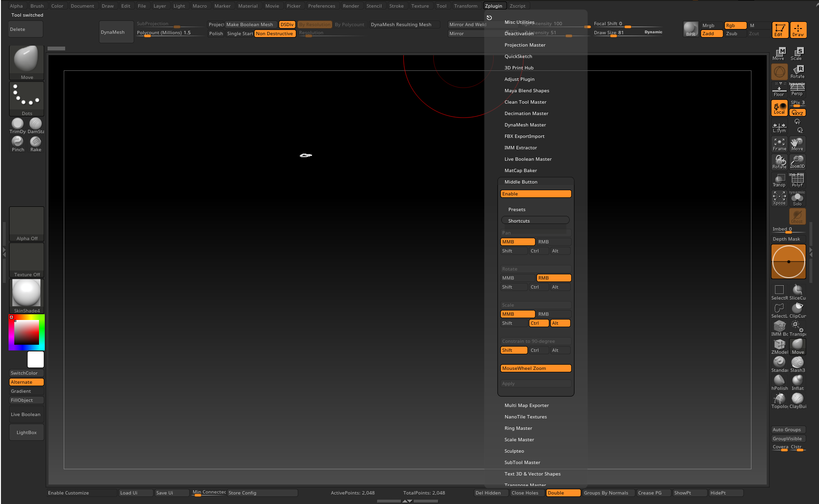Expand Projection Master section
This screenshot has height=504, width=819.
pyautogui.click(x=525, y=45)
